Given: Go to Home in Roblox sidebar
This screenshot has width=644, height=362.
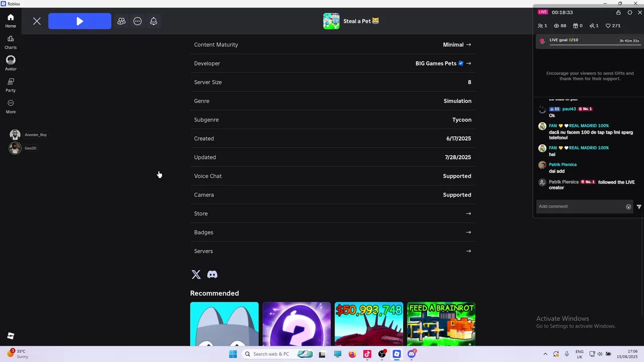Looking at the screenshot, I should 11,21.
